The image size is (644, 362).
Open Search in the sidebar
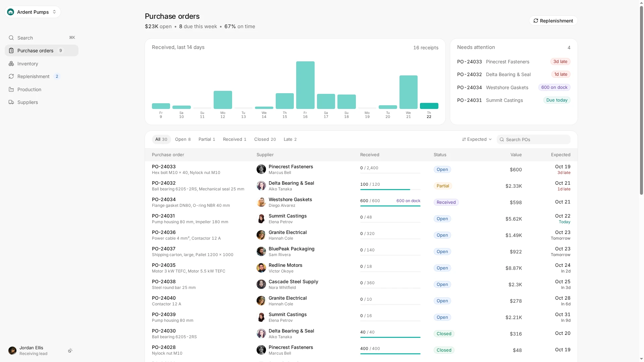[x=42, y=38]
